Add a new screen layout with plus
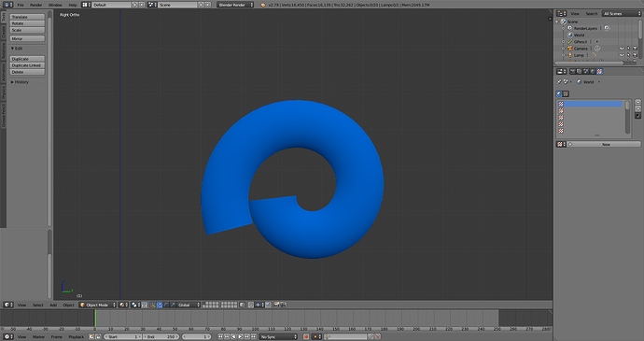 tap(134, 5)
